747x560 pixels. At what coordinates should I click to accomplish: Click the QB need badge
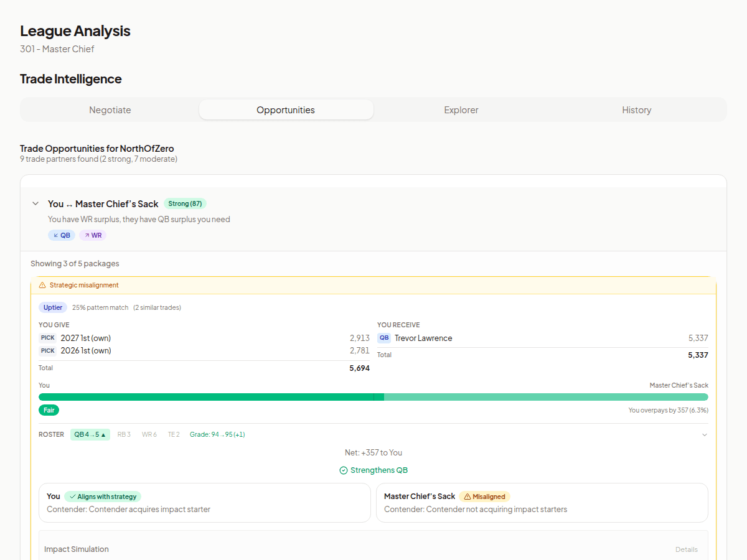[62, 235]
